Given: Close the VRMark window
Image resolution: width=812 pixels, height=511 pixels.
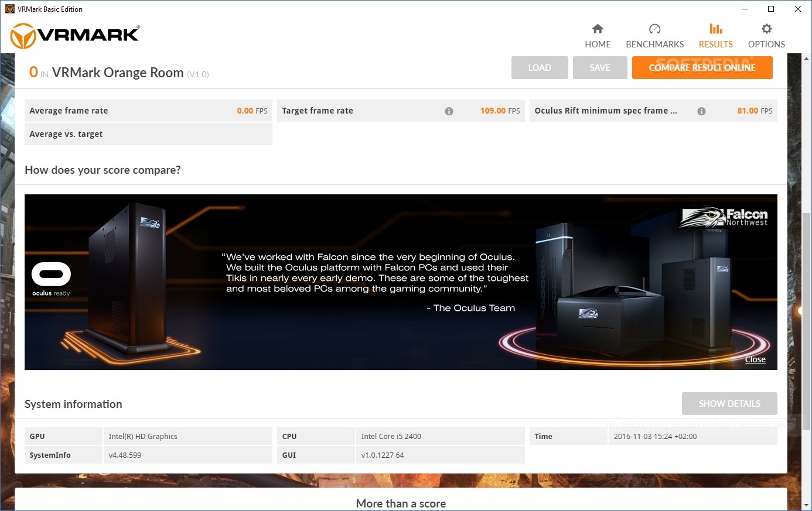Looking at the screenshot, I should click(798, 9).
